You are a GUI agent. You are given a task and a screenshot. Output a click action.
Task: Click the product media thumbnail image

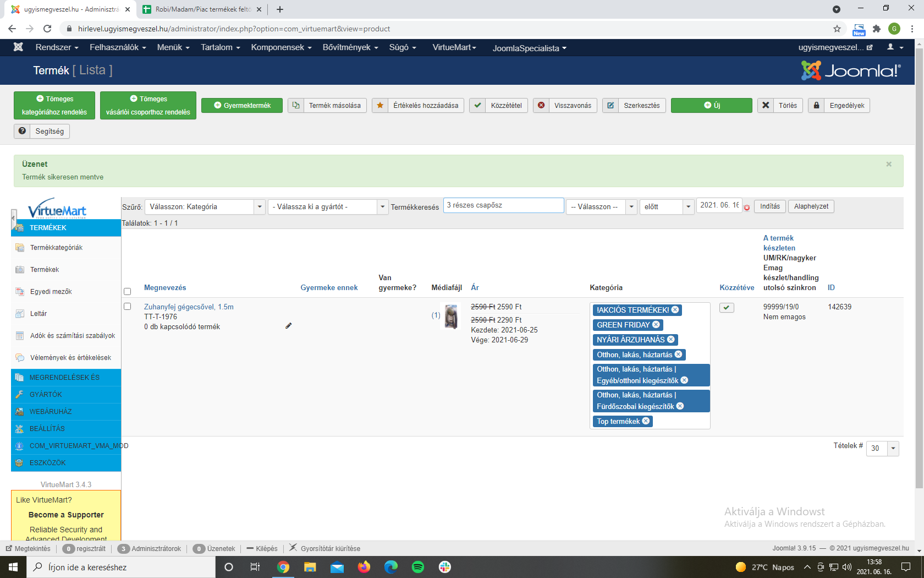[451, 317]
